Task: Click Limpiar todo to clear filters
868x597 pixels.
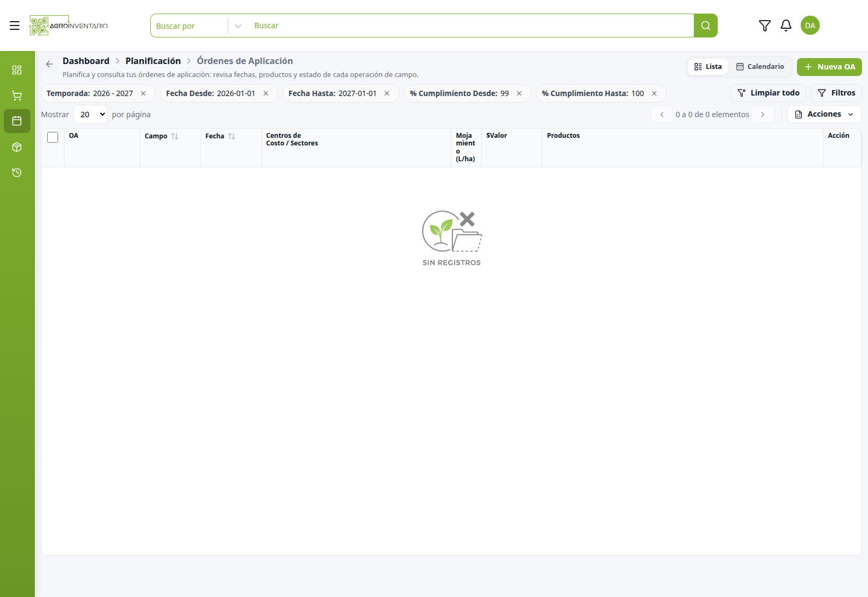Action: 768,93
